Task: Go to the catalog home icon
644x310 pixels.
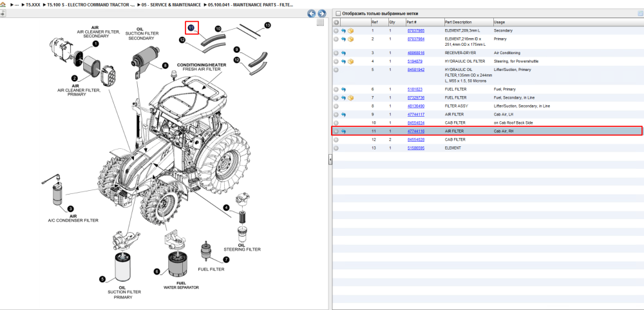Action: 3,5
